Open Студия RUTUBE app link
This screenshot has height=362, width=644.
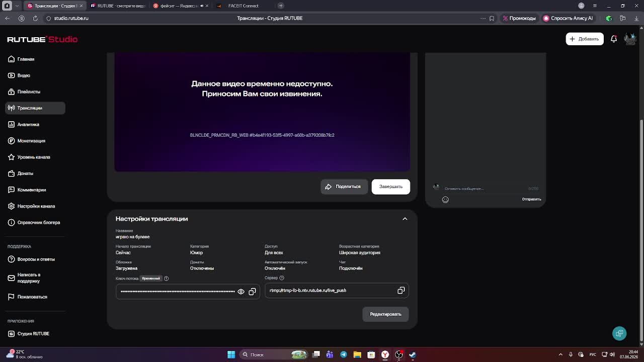click(x=28, y=334)
